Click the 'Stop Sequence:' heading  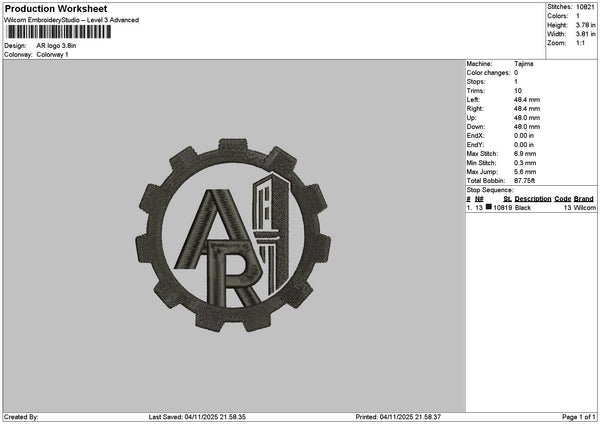tap(490, 190)
